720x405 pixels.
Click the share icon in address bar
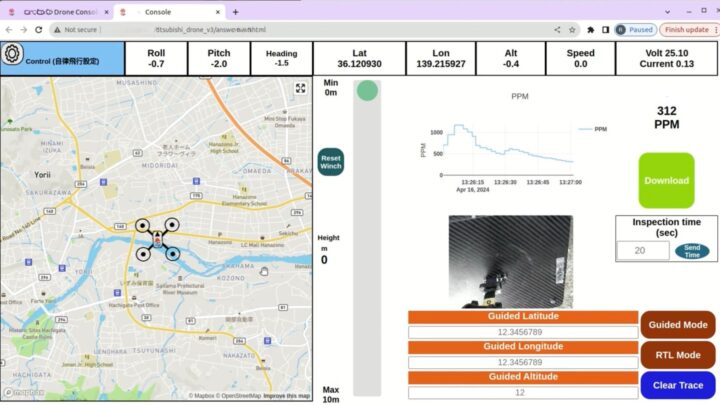557,30
